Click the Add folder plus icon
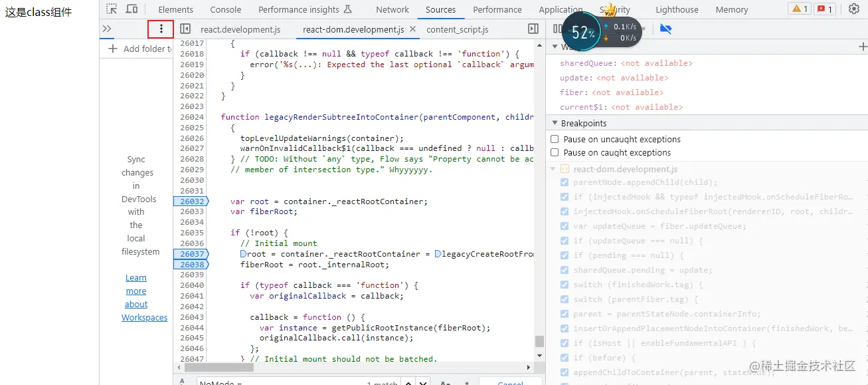The image size is (868, 385). (113, 49)
